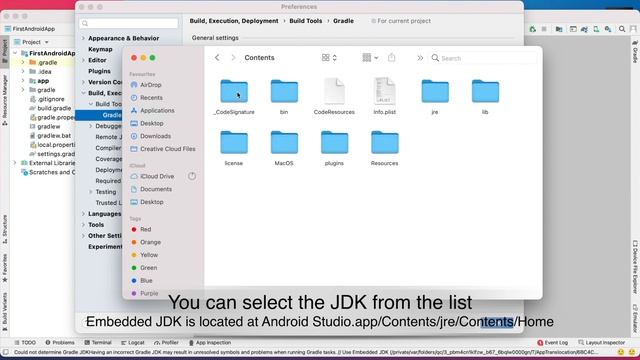Open the _CodeSignature folder in Finder
This screenshot has width=640, height=360.
pos(234,91)
